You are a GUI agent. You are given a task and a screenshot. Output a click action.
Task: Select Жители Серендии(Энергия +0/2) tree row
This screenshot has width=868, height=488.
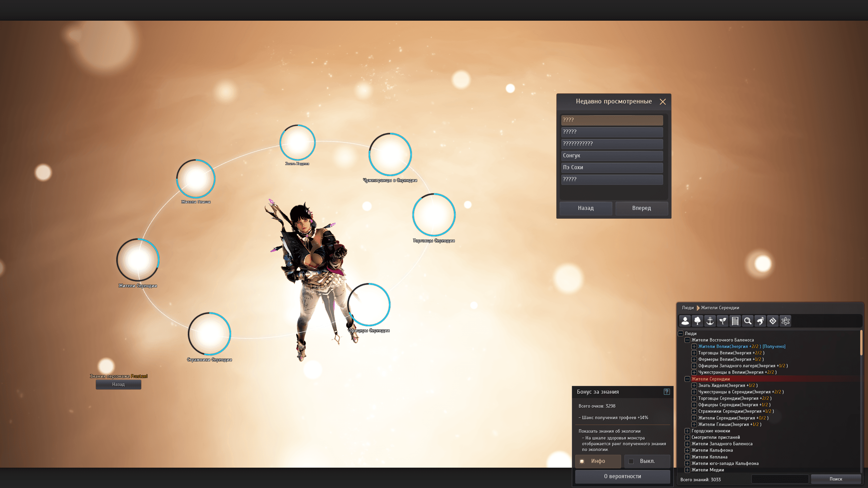click(733, 418)
